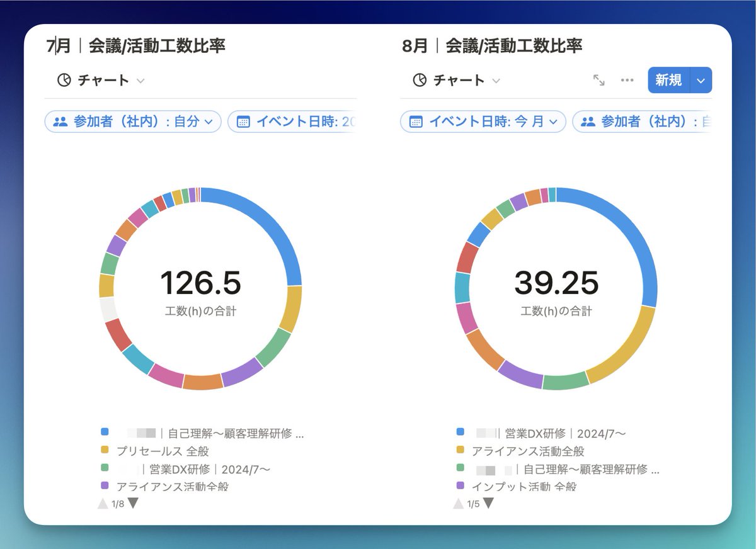Click the expand fullscreen arrows icon
756x549 pixels.
coord(599,80)
